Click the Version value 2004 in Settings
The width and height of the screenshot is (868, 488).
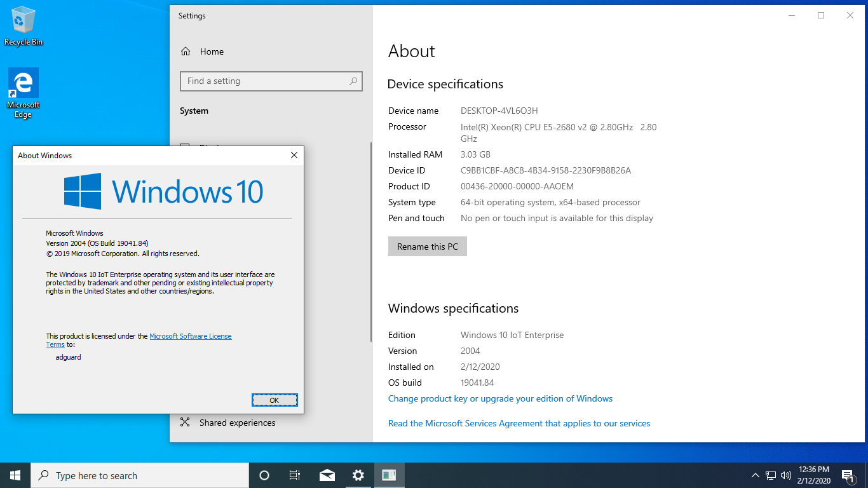470,351
